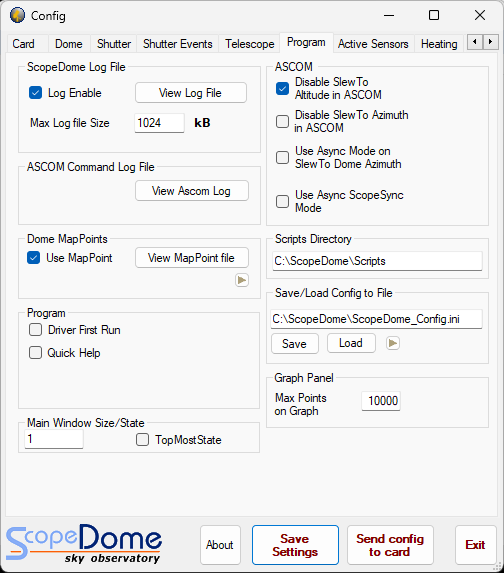Enable Use Async ScopeSync Mode
This screenshot has width=504, height=573.
click(282, 201)
